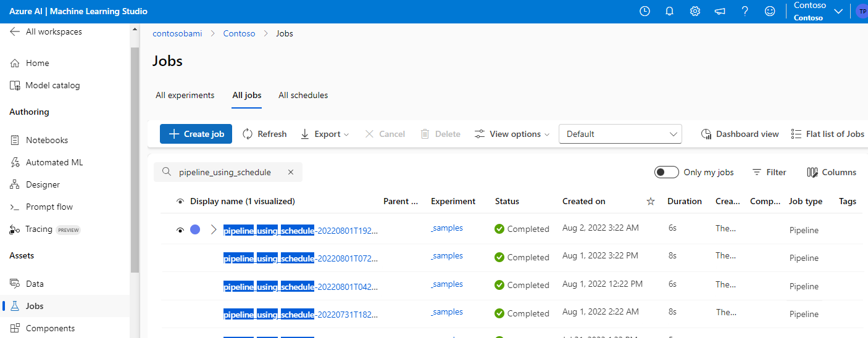This screenshot has height=338, width=868.
Task: Sort by Experiment column header
Action: (453, 201)
